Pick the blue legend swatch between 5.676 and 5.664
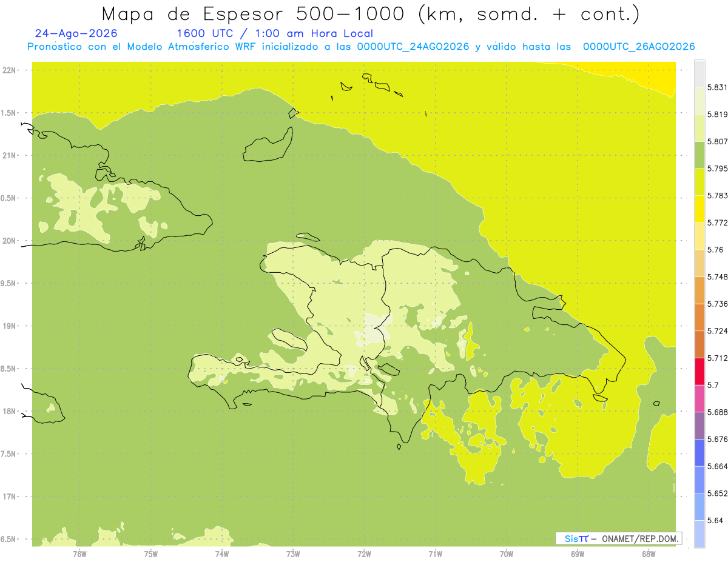This screenshot has height=562, width=728. [699, 452]
